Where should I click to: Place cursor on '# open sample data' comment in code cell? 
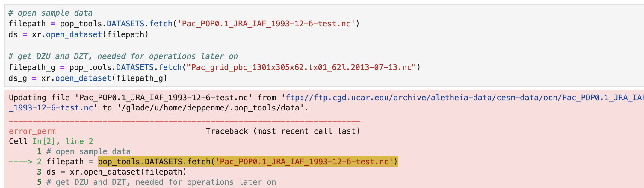[51, 13]
